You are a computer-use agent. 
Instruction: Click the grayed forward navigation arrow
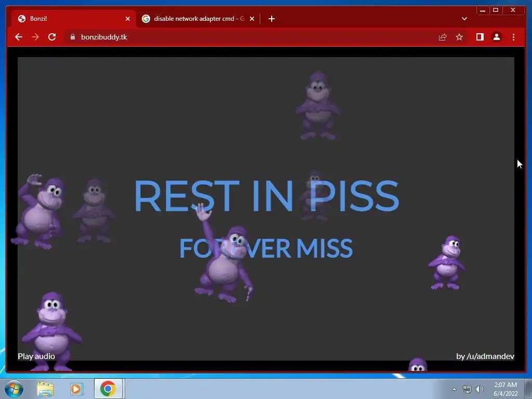pyautogui.click(x=35, y=37)
